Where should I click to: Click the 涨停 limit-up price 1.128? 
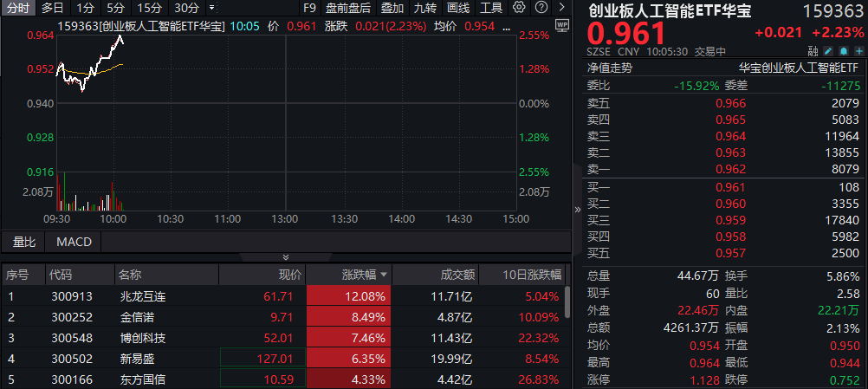[704, 380]
